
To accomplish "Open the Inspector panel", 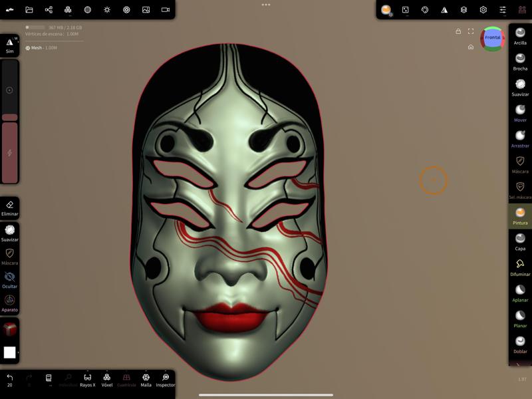I will (166, 380).
